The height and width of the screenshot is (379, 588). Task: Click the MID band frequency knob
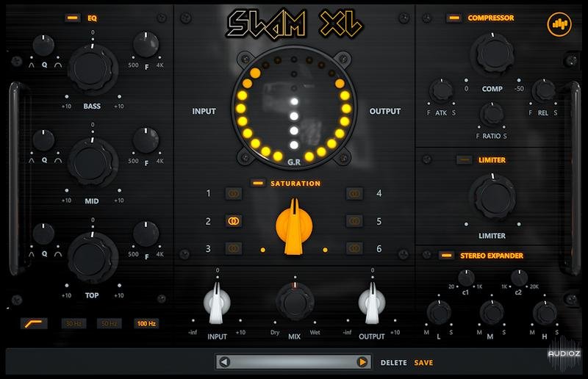pos(146,140)
